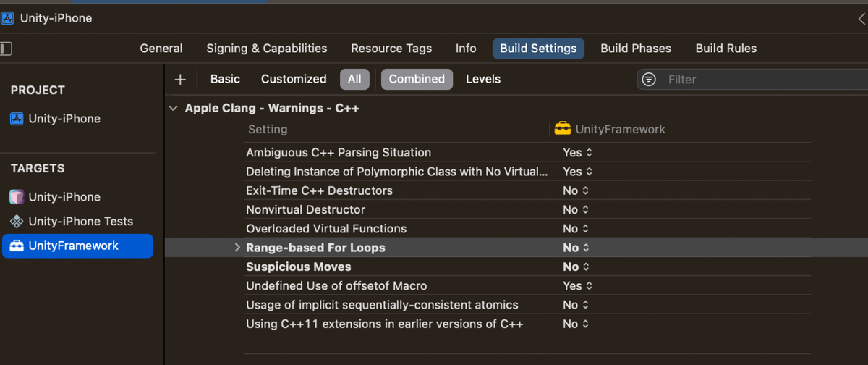Click the Overloaded Virtual Functions setting name
Image resolution: width=868 pixels, height=365 pixels.
[x=326, y=229]
